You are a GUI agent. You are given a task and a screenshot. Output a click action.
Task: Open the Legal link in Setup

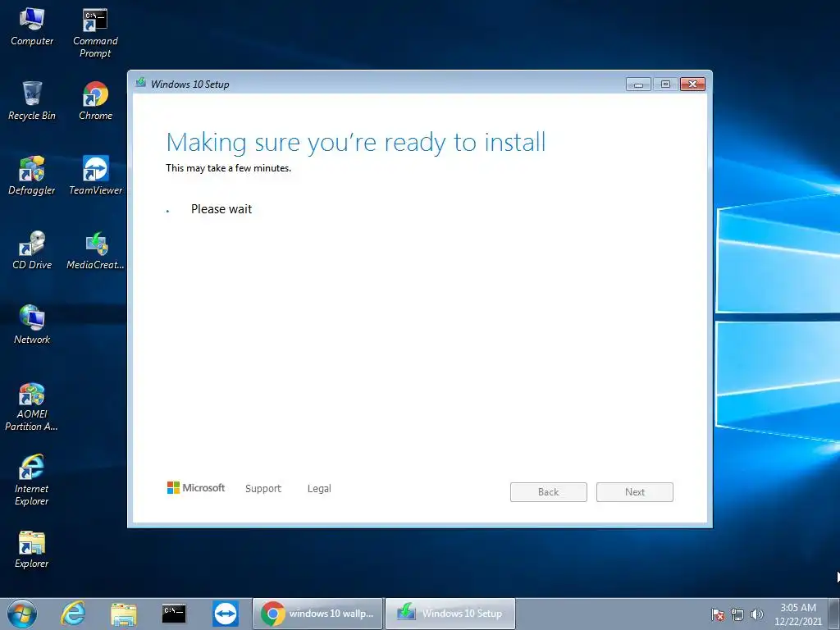(319, 489)
